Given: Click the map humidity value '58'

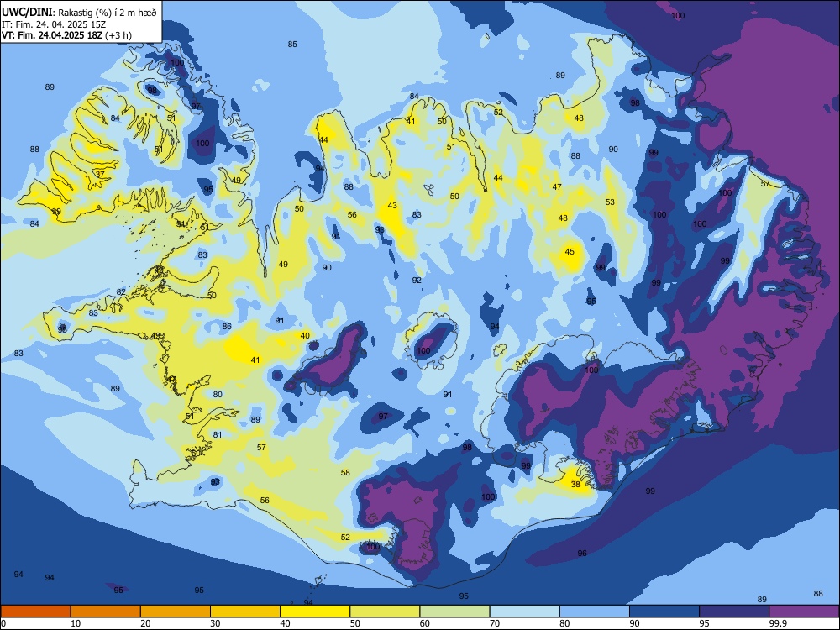Looking at the screenshot, I should (345, 472).
